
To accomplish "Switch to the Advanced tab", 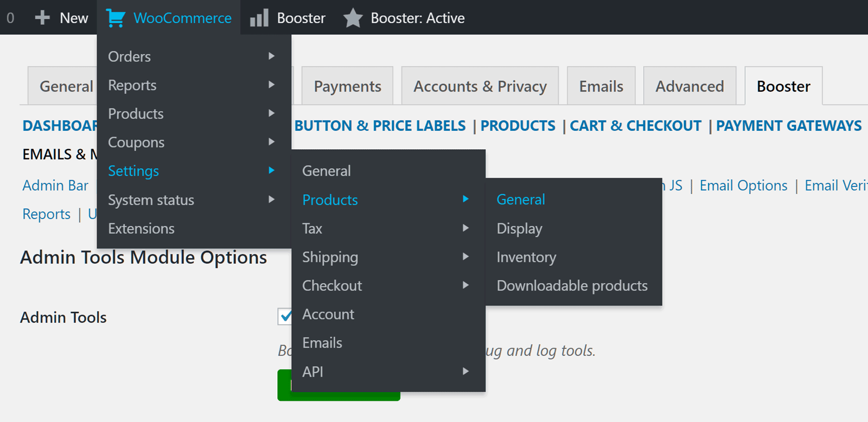I will coord(690,86).
